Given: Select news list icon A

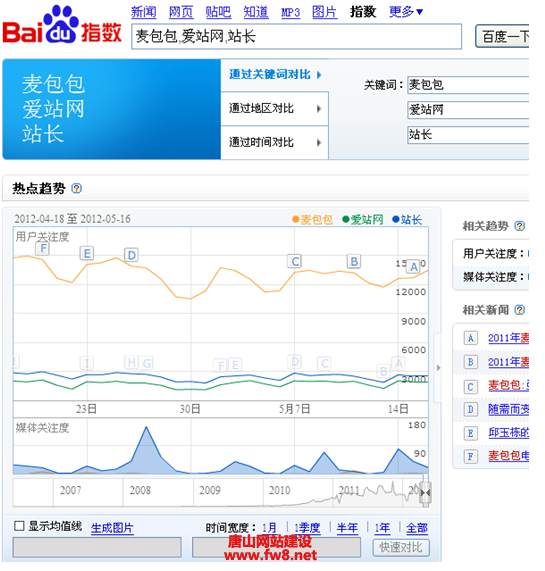Looking at the screenshot, I should pos(470,338).
